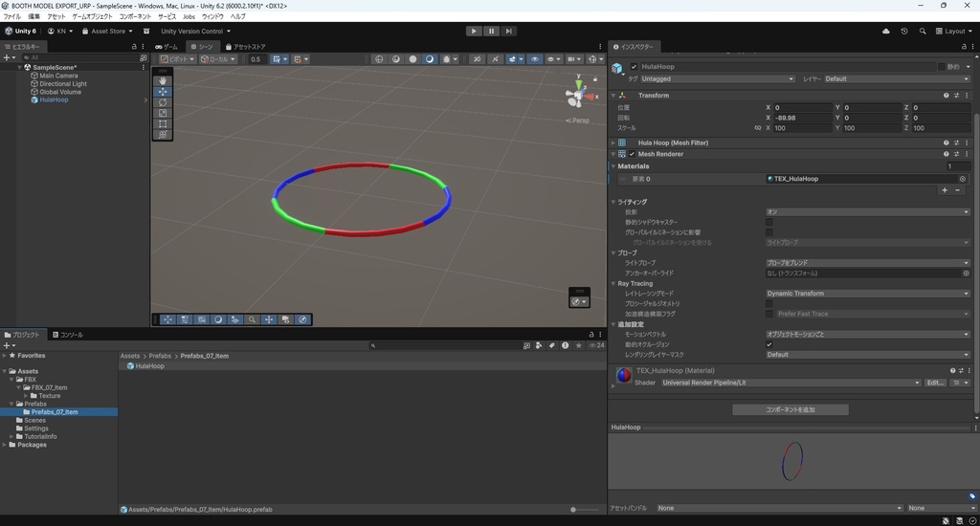Select Global Volume in hierarchy
The image size is (980, 526).
click(x=60, y=91)
